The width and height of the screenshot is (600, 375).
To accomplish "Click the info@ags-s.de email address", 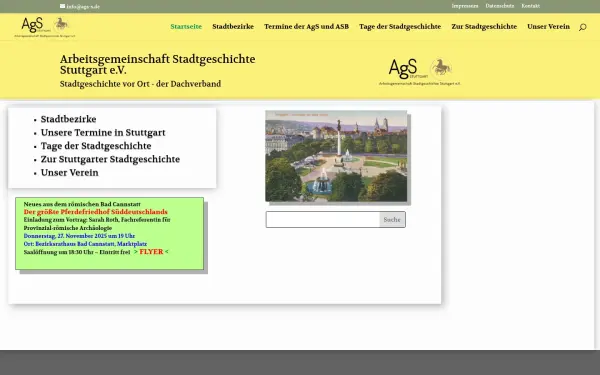I will (x=83, y=7).
